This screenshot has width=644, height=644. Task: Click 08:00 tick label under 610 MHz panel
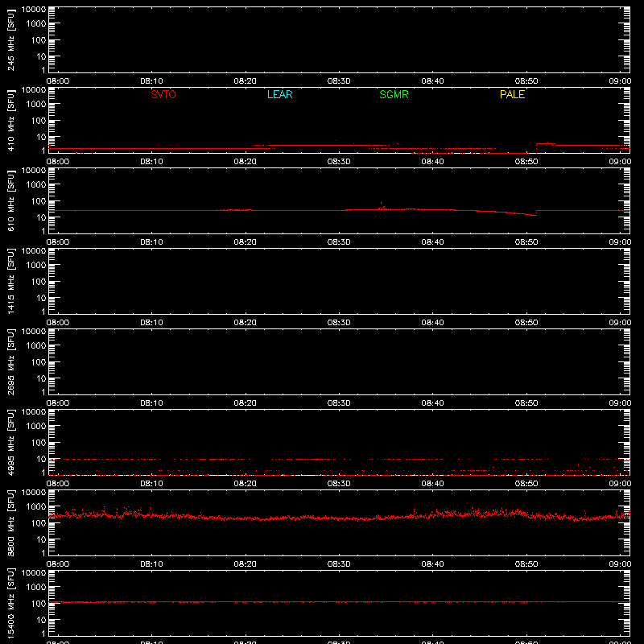pos(58,242)
